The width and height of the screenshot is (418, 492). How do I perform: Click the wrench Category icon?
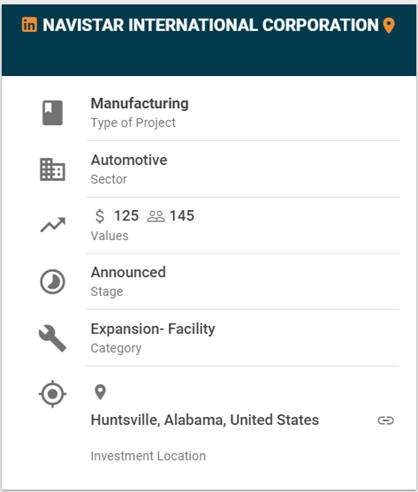52,338
